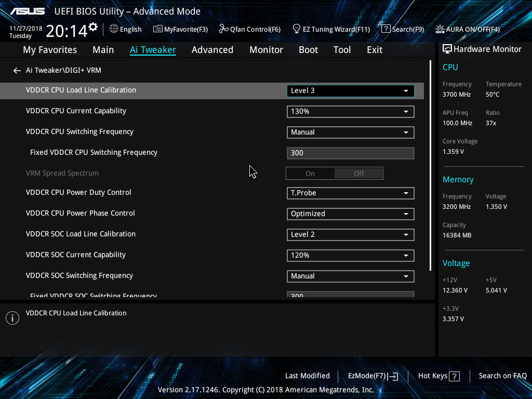The width and height of the screenshot is (532, 399).
Task: Select the VDDCR CPU Load Line Calibration label
Action: (x=81, y=90)
